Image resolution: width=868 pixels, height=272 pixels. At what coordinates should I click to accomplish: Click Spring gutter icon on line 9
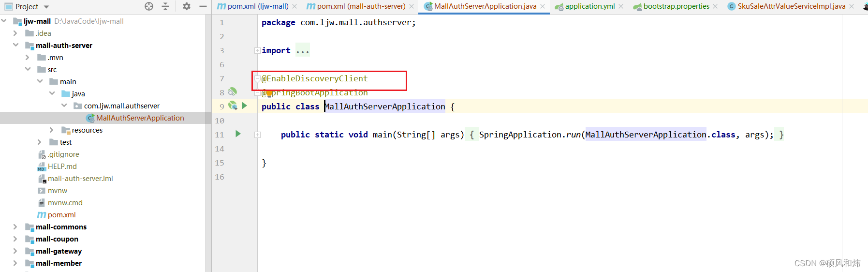point(233,105)
